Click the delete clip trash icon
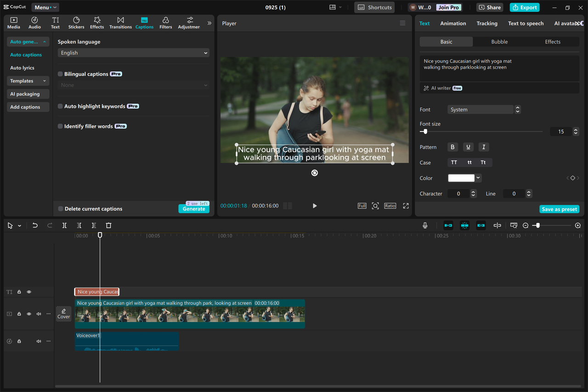 (x=108, y=225)
